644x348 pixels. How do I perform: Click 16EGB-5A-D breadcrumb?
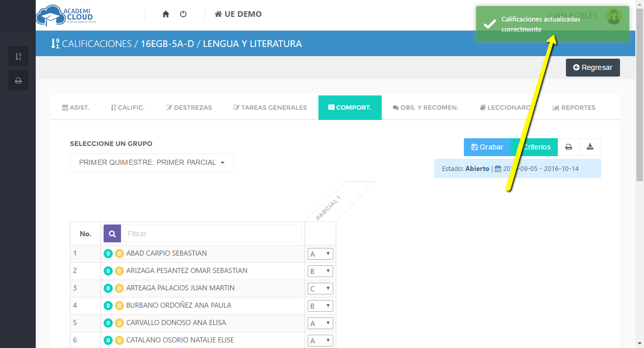click(167, 44)
